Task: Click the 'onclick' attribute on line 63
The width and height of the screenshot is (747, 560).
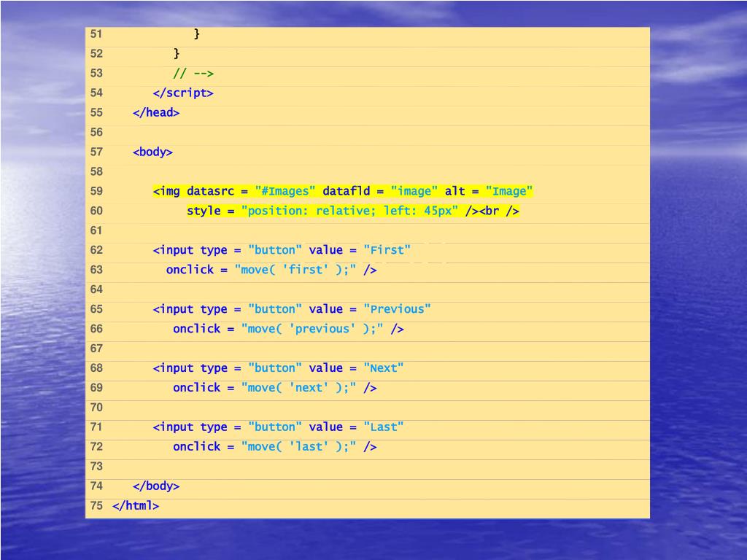Action: pyautogui.click(x=190, y=270)
